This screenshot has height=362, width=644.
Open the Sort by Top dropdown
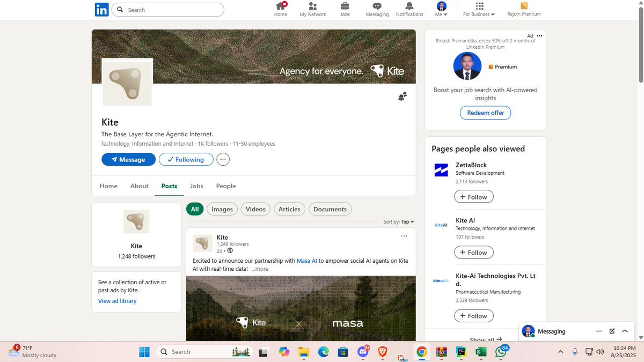pyautogui.click(x=399, y=221)
